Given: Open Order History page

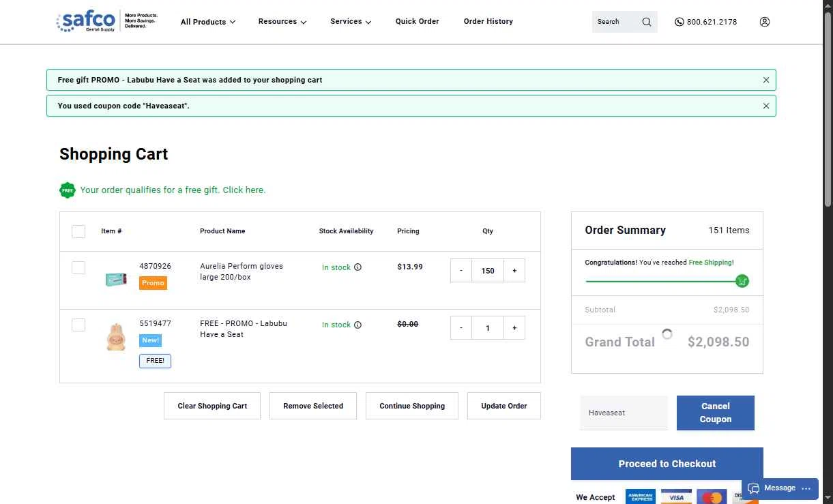Looking at the screenshot, I should pos(488,21).
